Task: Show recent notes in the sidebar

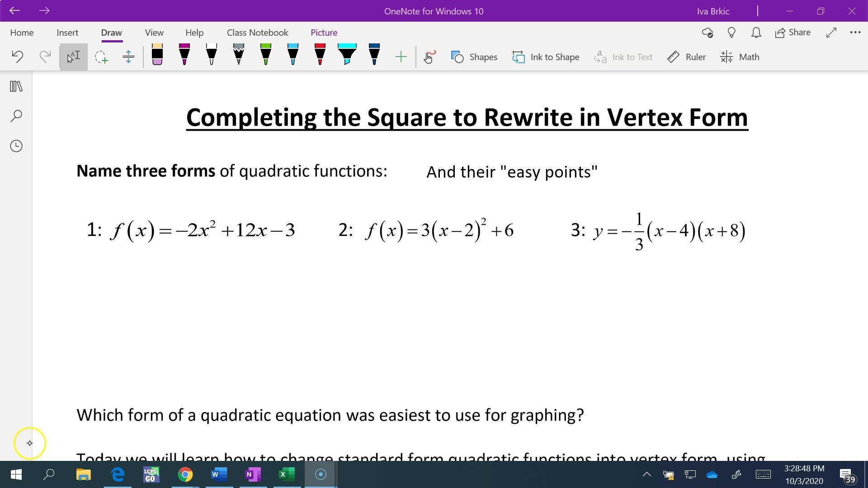Action: click(16, 146)
